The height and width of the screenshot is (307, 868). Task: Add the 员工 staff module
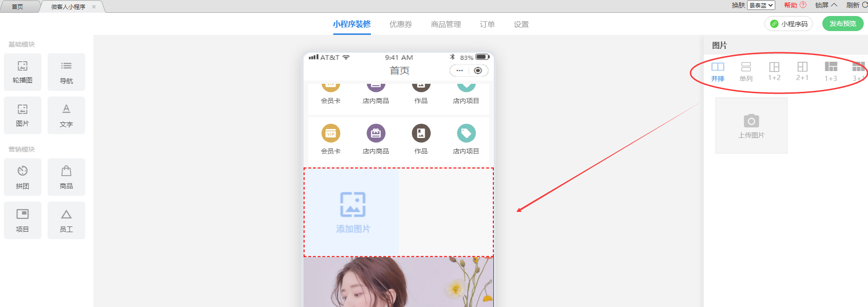click(66, 220)
